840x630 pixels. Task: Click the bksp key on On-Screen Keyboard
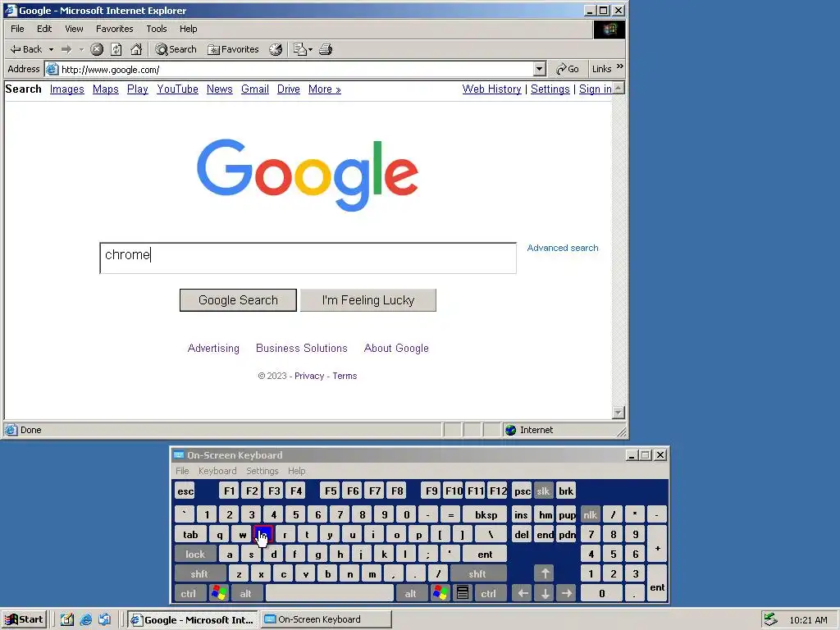(486, 515)
